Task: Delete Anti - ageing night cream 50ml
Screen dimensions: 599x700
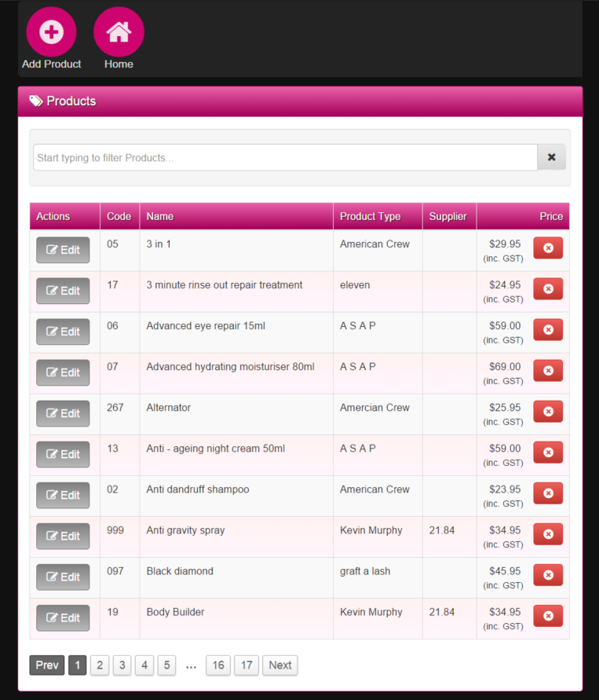Action: pos(548,453)
